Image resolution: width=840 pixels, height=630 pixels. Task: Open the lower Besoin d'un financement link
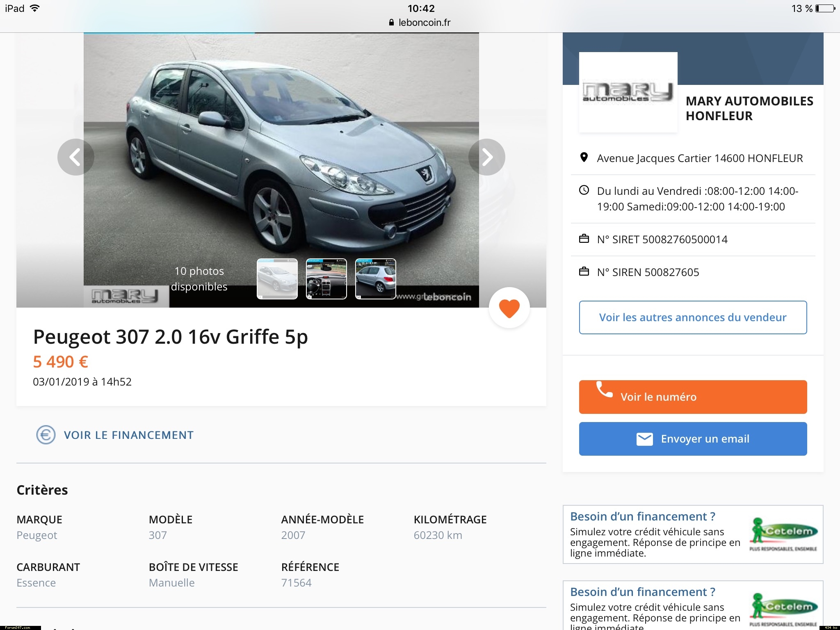tap(643, 592)
